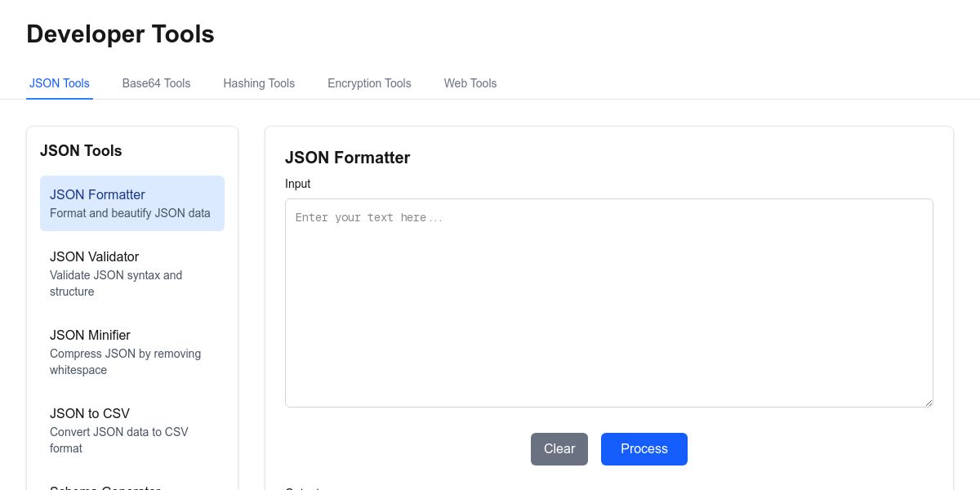Switch to the Base64 Tools tab
The height and width of the screenshot is (490, 980).
tap(156, 83)
